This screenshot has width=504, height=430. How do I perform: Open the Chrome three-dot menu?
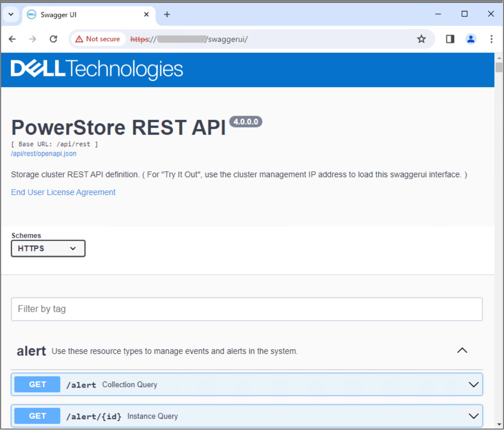(491, 39)
